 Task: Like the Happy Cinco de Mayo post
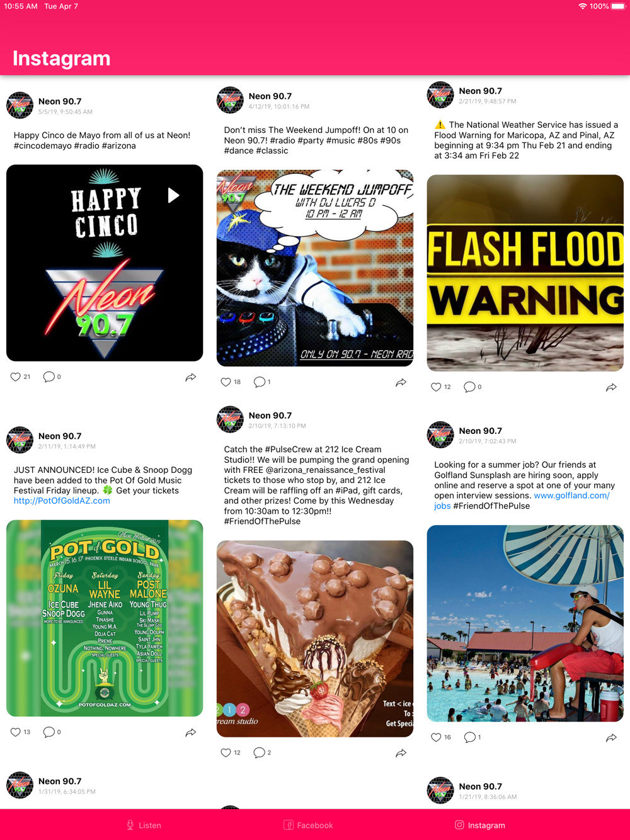(x=16, y=377)
